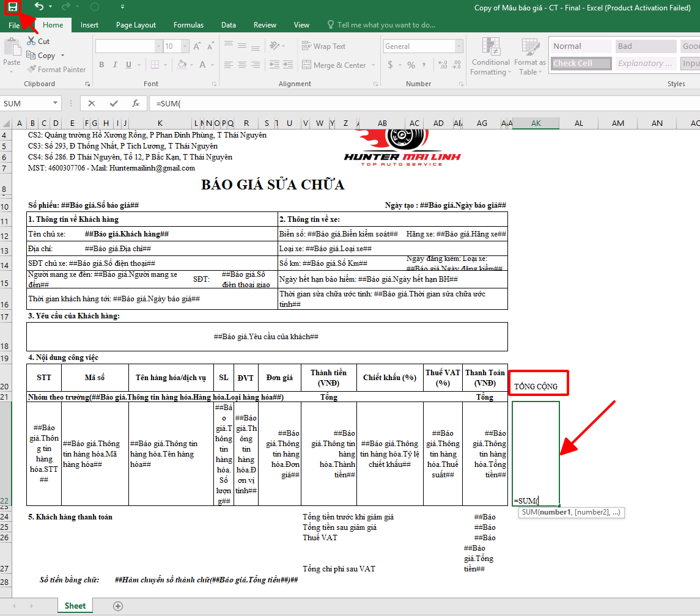Add new sheet with plus icon

click(118, 606)
